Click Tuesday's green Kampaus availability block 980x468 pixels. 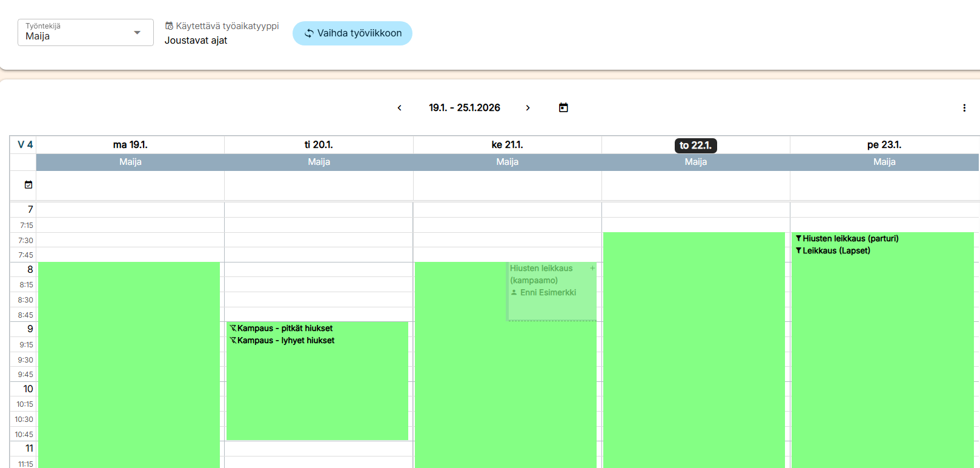pos(317,394)
